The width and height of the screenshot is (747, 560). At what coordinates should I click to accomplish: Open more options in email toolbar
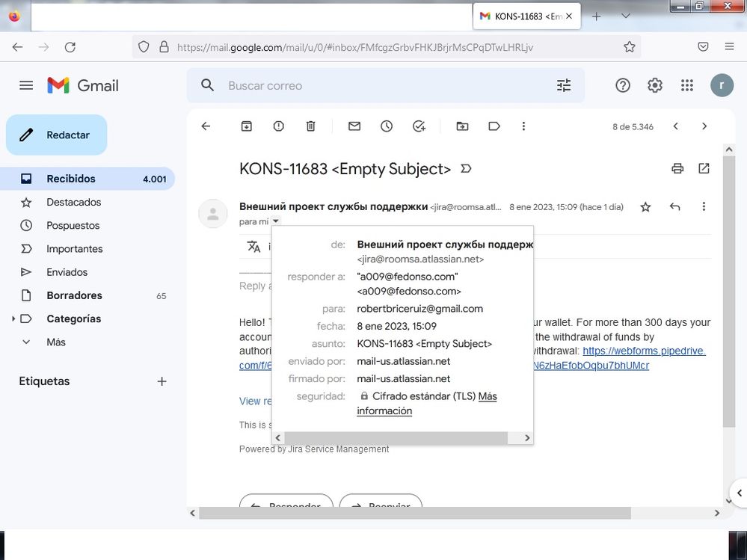tap(523, 126)
